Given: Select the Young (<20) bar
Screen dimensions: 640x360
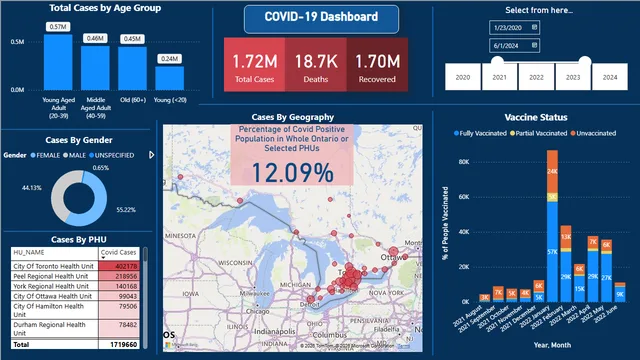Looking at the screenshot, I should [169, 78].
